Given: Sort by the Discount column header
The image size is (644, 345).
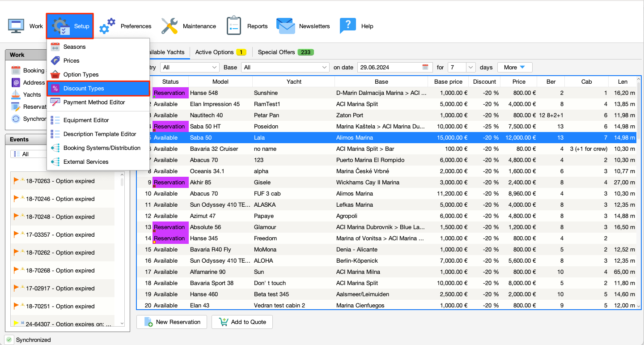Looking at the screenshot, I should [484, 81].
